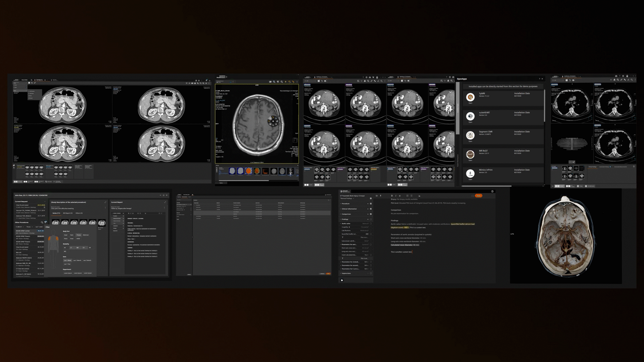Apply bold formatting in the report editor

(392, 196)
